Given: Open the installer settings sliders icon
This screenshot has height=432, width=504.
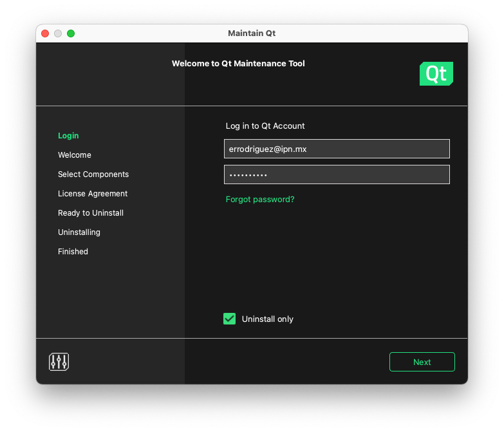Looking at the screenshot, I should coord(59,362).
